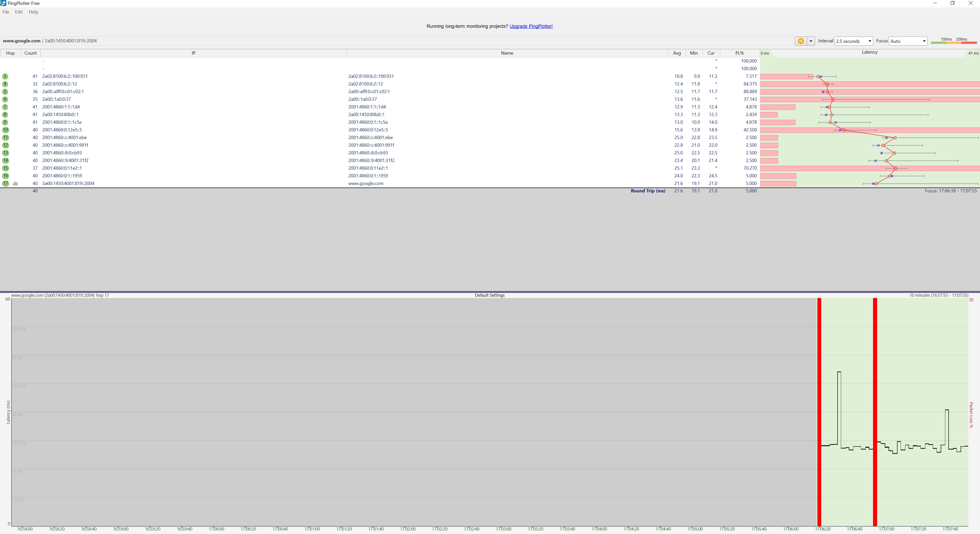Viewport: 980px width, 534px height.
Task: Click the orange pause trace button
Action: [x=801, y=41]
